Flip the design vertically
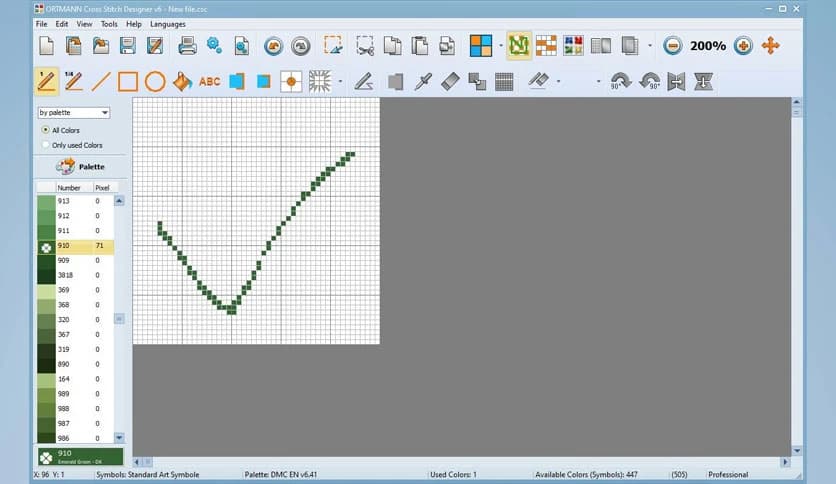Viewport: 836px width, 484px height. point(703,82)
